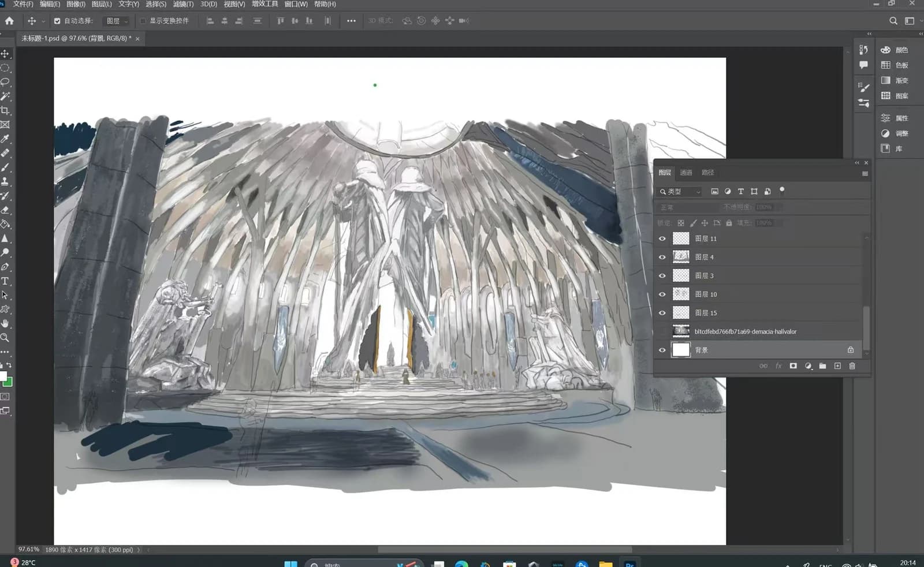924x567 pixels.
Task: Click the Home icon in options bar
Action: pos(9,21)
